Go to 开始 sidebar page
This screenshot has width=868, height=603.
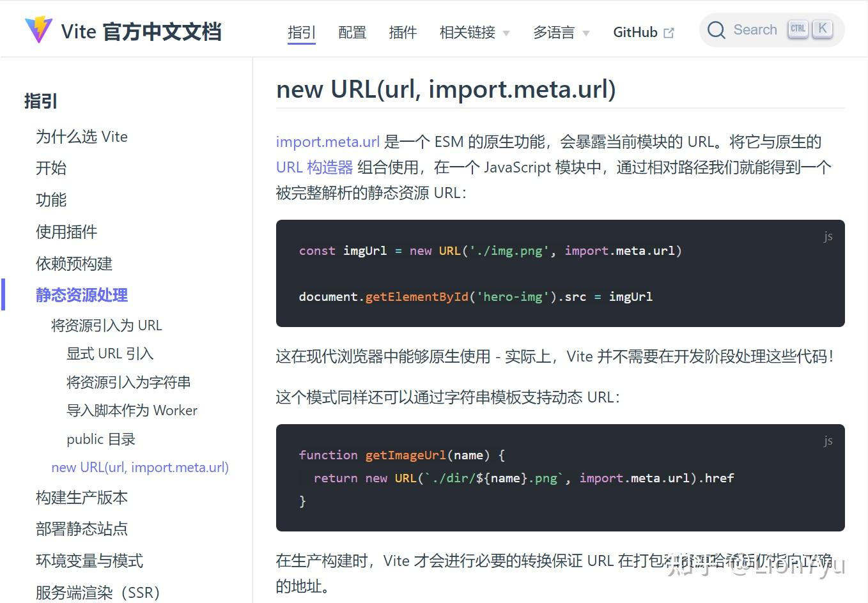51,168
